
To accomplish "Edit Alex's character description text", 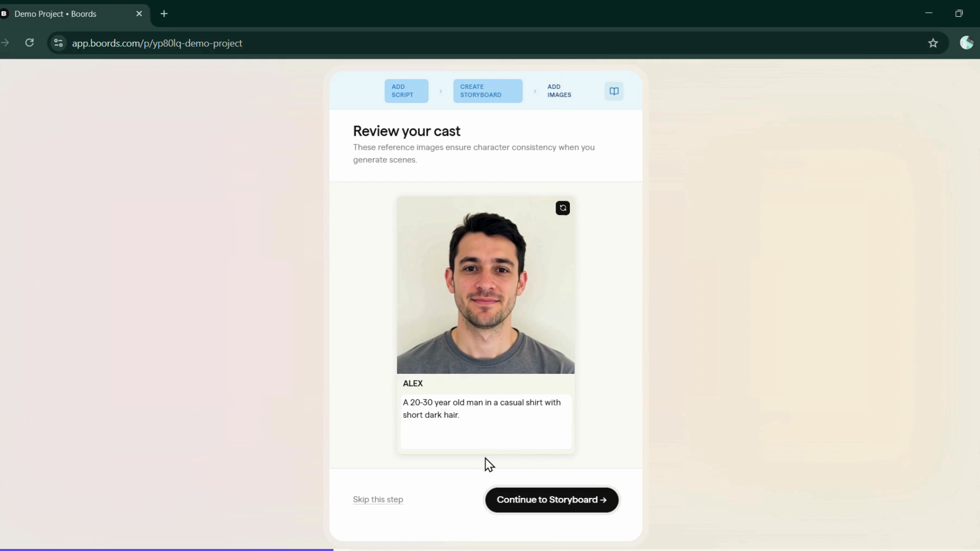I will (x=485, y=421).
